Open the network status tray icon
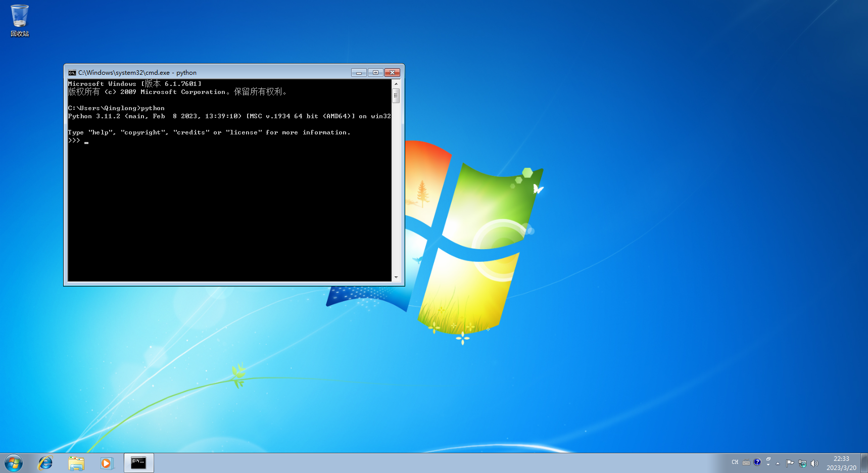The width and height of the screenshot is (868, 473). pyautogui.click(x=802, y=463)
